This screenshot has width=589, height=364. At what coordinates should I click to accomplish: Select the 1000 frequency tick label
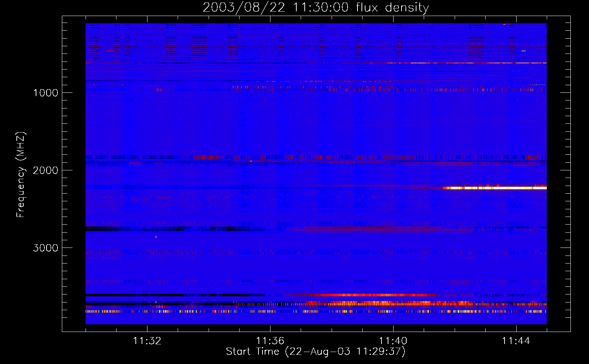coord(46,92)
